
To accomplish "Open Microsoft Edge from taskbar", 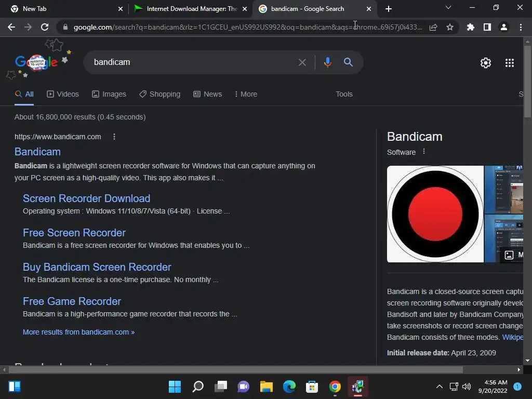I will click(x=289, y=387).
